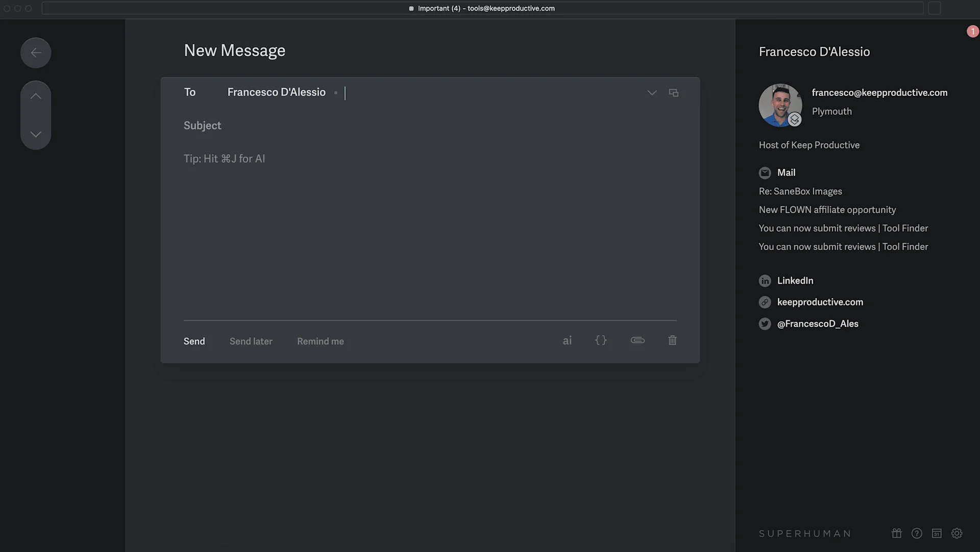
Task: Go back with the left arrow button
Action: (x=36, y=53)
